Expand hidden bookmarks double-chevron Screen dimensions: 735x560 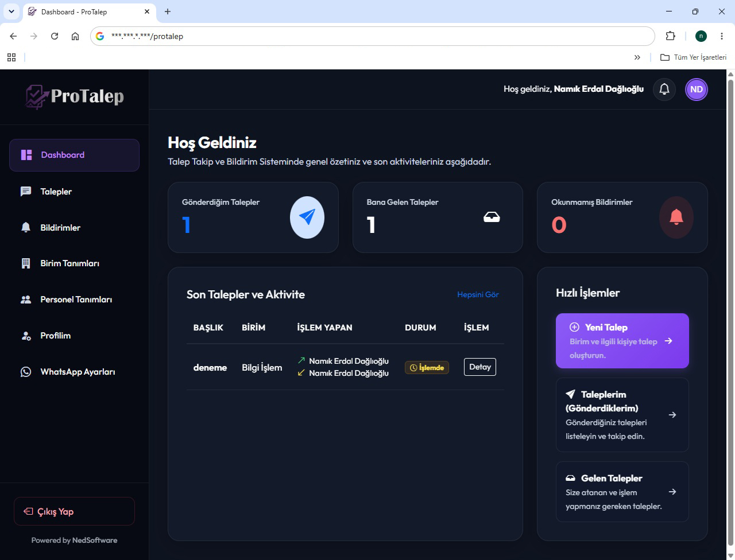tap(637, 57)
